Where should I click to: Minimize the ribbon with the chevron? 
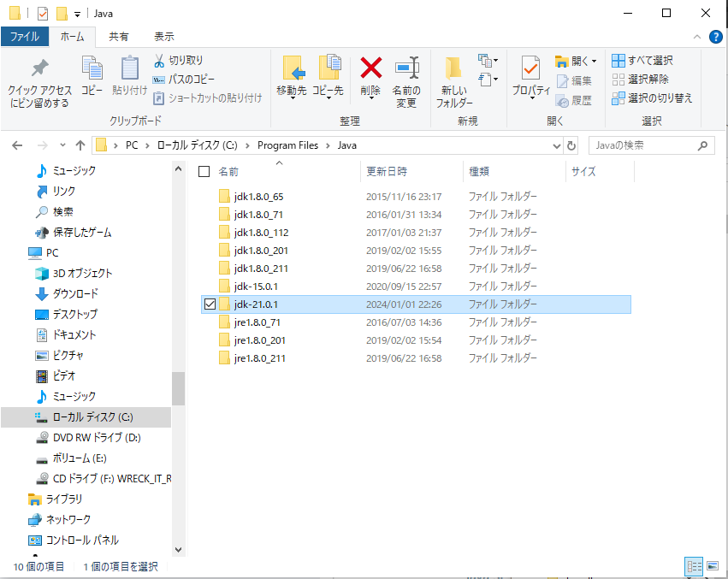pos(697,37)
